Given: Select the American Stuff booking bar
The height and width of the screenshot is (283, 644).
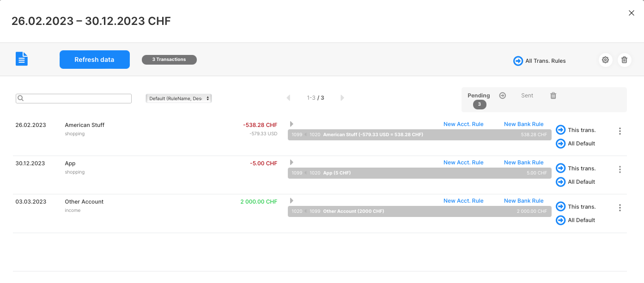Looking at the screenshot, I should point(419,135).
